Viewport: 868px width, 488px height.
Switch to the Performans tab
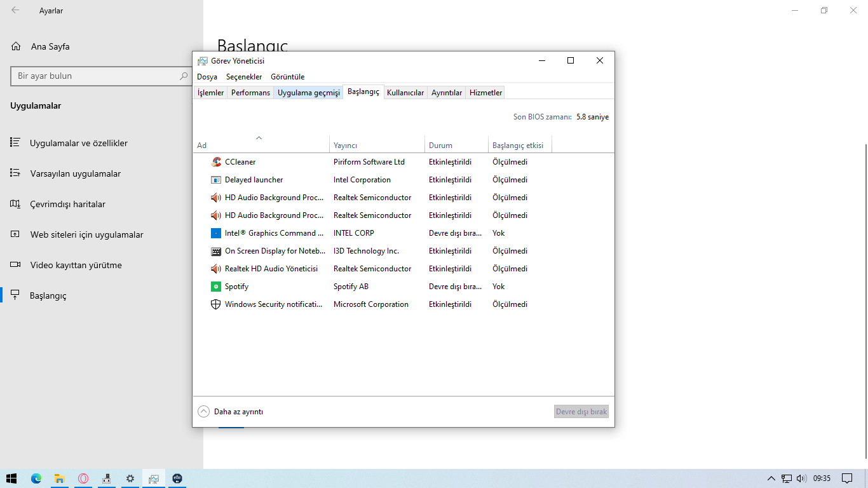pos(250,93)
